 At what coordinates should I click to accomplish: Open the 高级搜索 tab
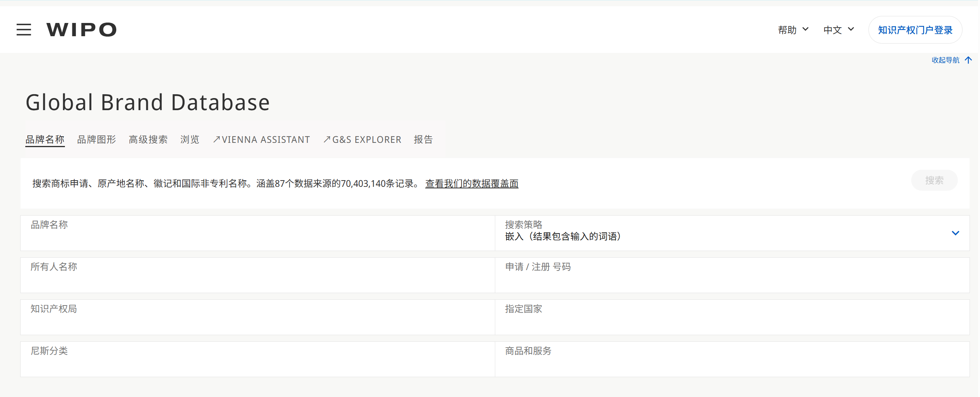click(x=148, y=139)
